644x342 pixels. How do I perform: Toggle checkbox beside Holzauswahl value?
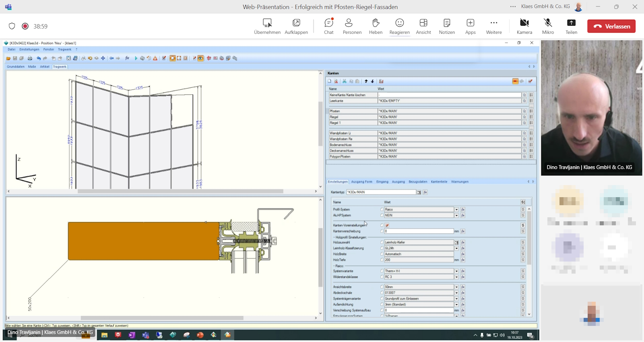pos(382,242)
